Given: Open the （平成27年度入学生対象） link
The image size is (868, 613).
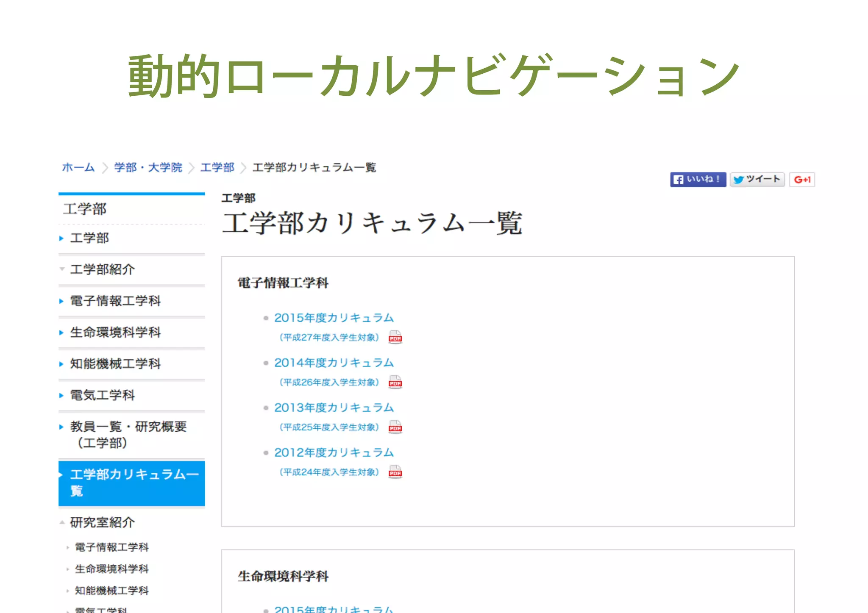Looking at the screenshot, I should [x=329, y=337].
